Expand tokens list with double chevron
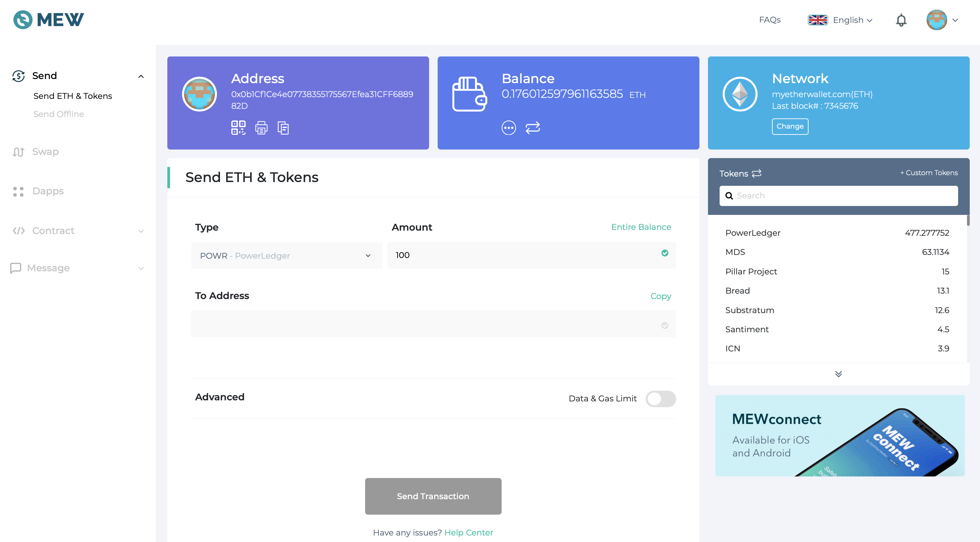Image resolution: width=980 pixels, height=542 pixels. pos(838,374)
